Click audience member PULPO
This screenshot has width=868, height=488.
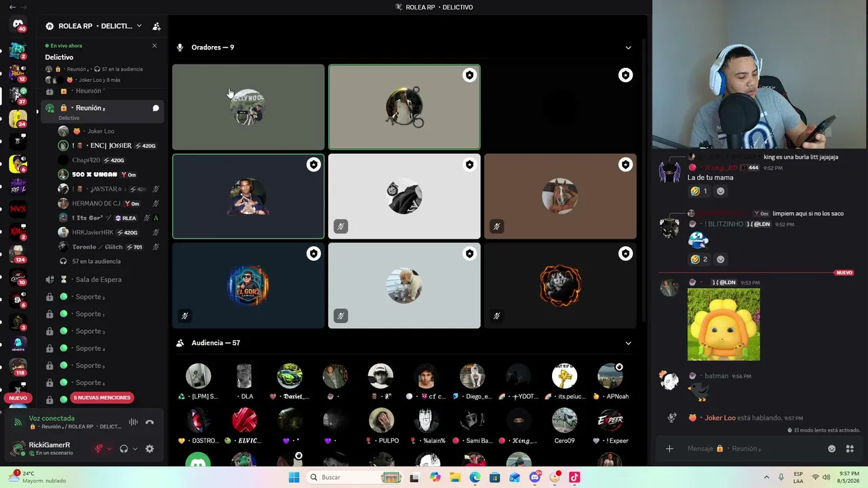click(x=381, y=426)
